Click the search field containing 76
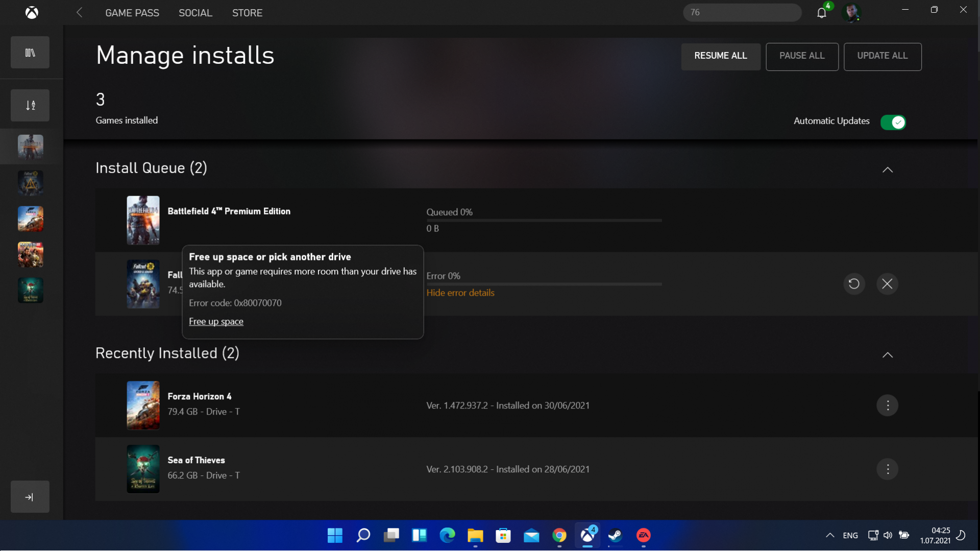 (x=742, y=12)
